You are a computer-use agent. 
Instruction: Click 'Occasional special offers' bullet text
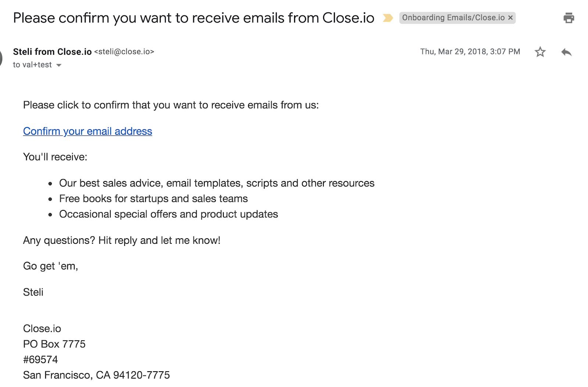[169, 214]
